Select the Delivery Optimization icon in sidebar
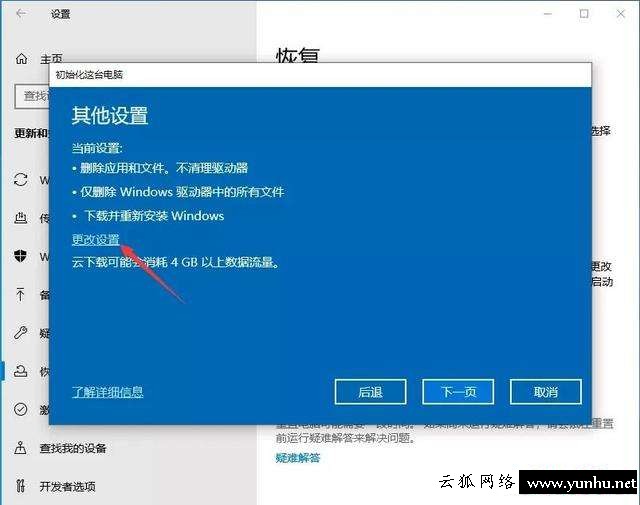 tap(21, 218)
